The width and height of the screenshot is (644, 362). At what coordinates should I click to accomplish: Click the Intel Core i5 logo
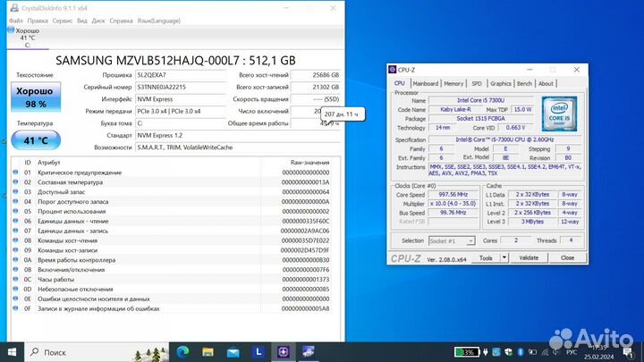[559, 114]
